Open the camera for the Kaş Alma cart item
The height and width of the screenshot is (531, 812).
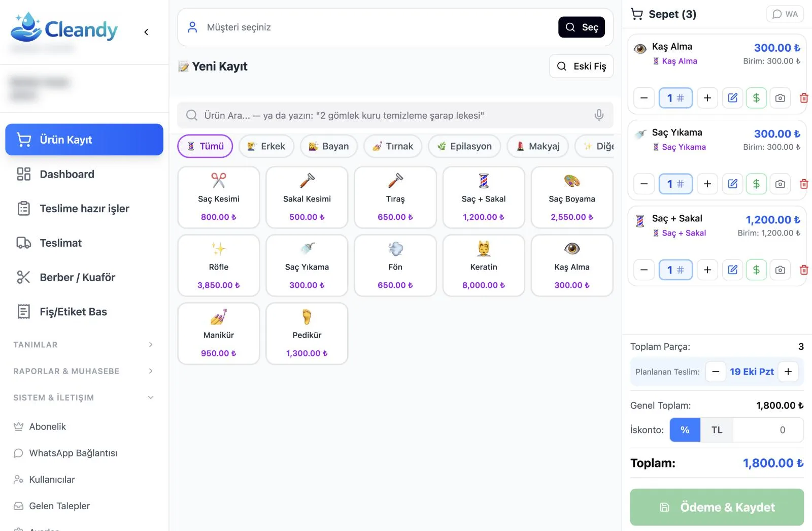(780, 98)
